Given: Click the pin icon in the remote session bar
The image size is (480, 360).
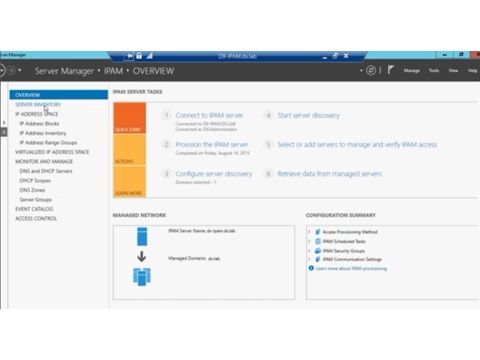Looking at the screenshot, I should (x=129, y=56).
